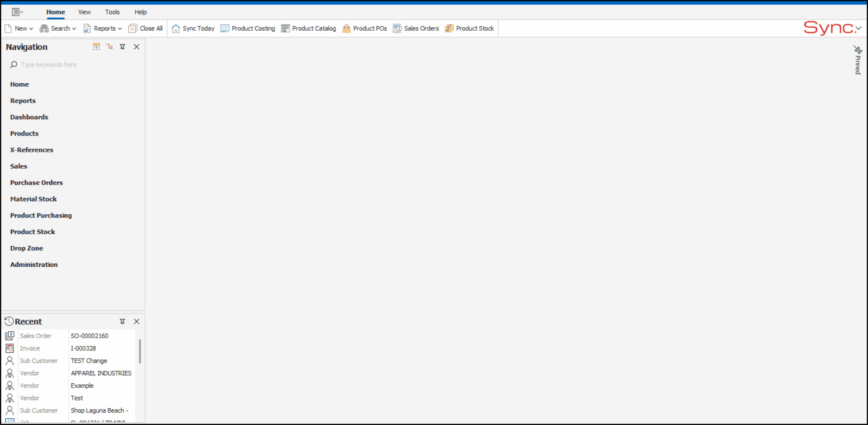Open Drop Zone in Navigation
Screen dimensions: 868x425
27,248
